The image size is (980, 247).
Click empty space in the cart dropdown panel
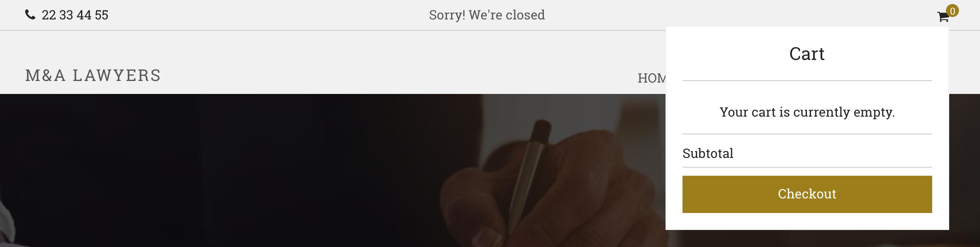[x=807, y=221]
